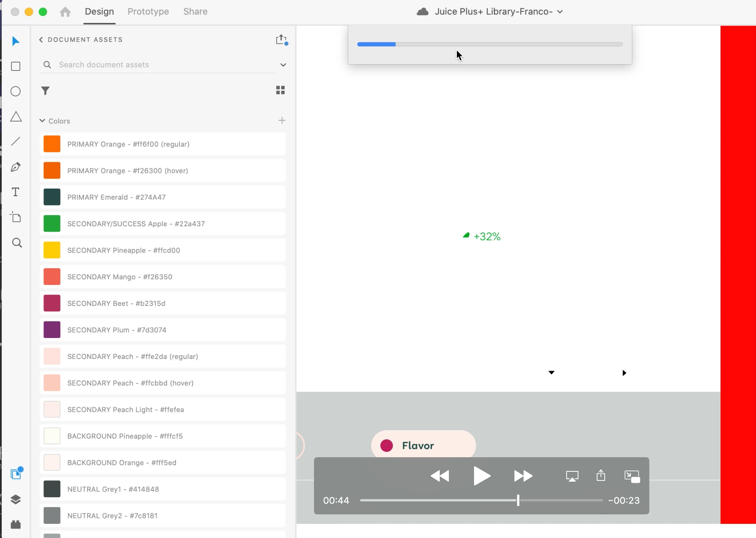Select the Polygon triangle tool
Screen dimensions: 756x538
pos(16,117)
